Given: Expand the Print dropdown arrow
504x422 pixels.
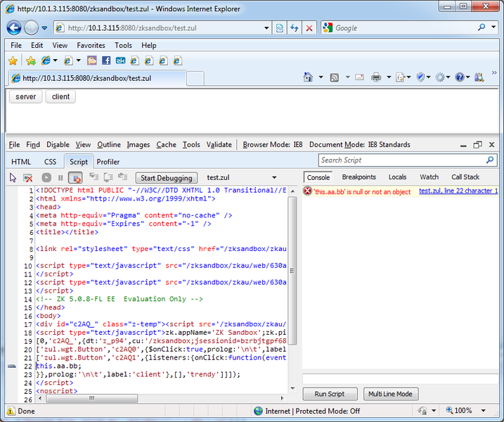Looking at the screenshot, I should pos(389,77).
